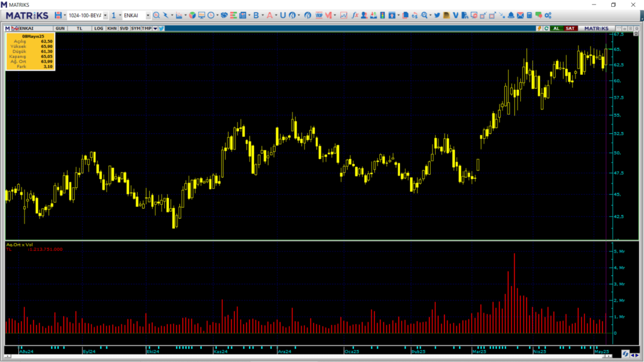Click the Twitter bird icon in top toolbar
Screen dimensions: 644x362
coord(437,15)
